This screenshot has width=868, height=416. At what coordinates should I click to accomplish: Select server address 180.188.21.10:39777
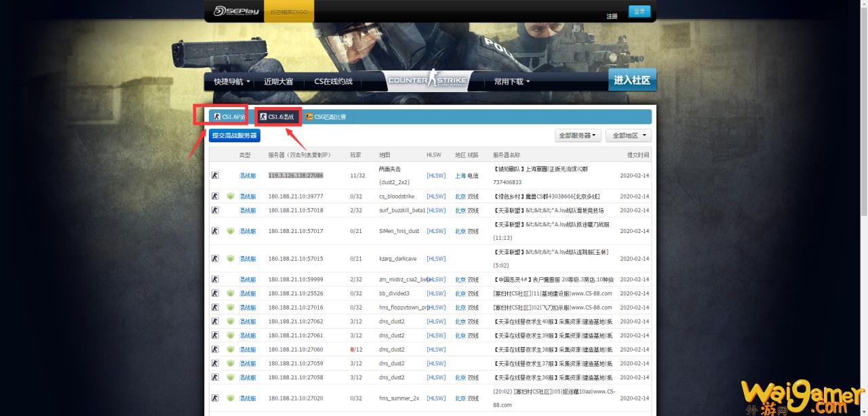coord(296,196)
